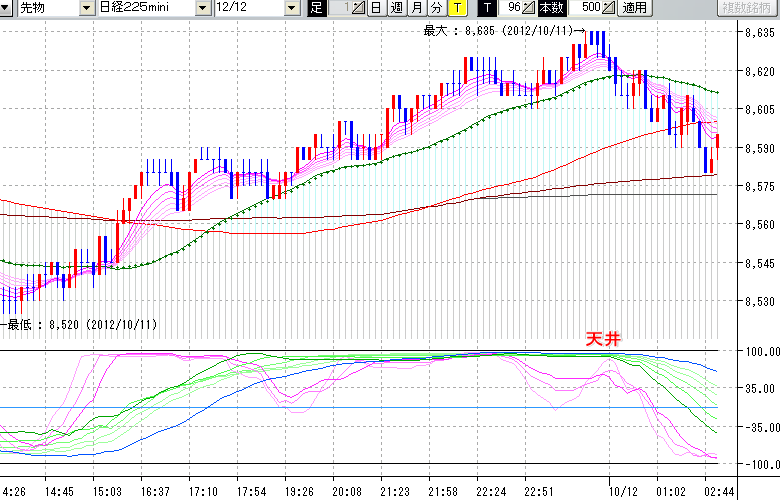The image size is (780, 500).
Task: Switch to the 日 daily candle timeframe
Action: pos(376,8)
